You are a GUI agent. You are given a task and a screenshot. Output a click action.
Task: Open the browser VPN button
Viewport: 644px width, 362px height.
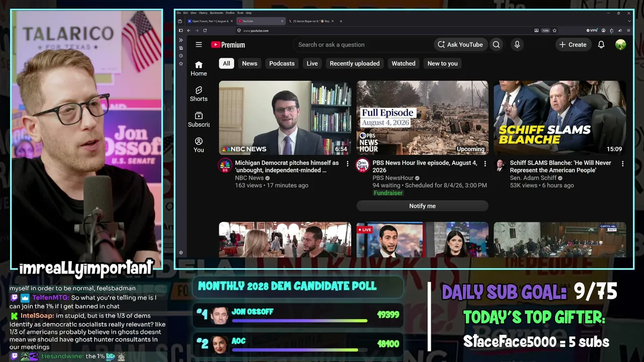point(593,31)
